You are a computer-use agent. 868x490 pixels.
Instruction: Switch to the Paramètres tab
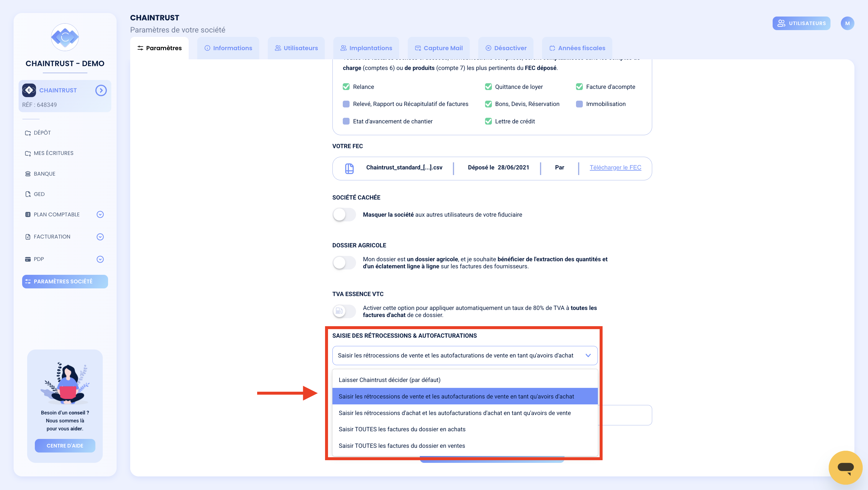(x=159, y=48)
